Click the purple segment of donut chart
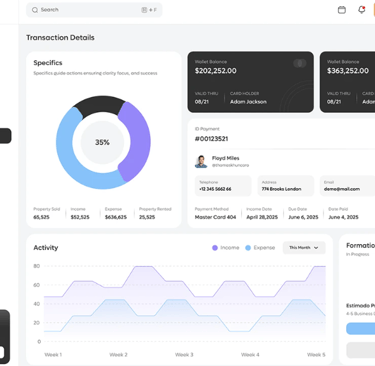Viewport: 375px width, 366px height. pos(138,142)
